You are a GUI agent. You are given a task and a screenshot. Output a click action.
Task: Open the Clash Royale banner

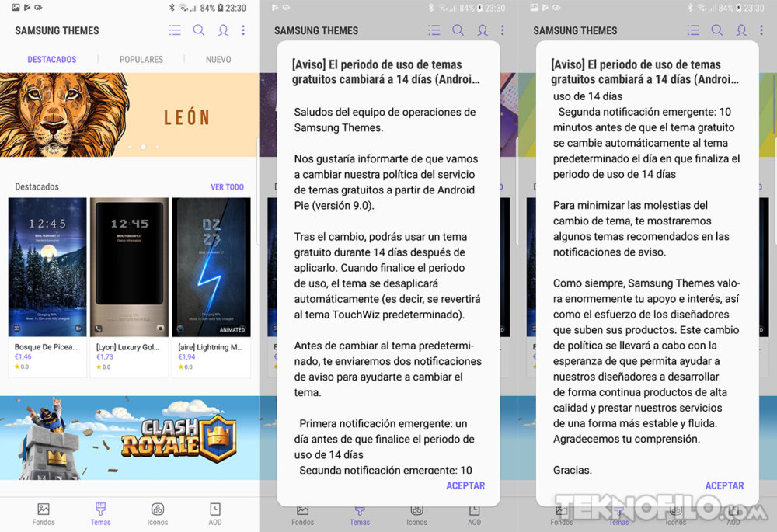click(x=129, y=438)
